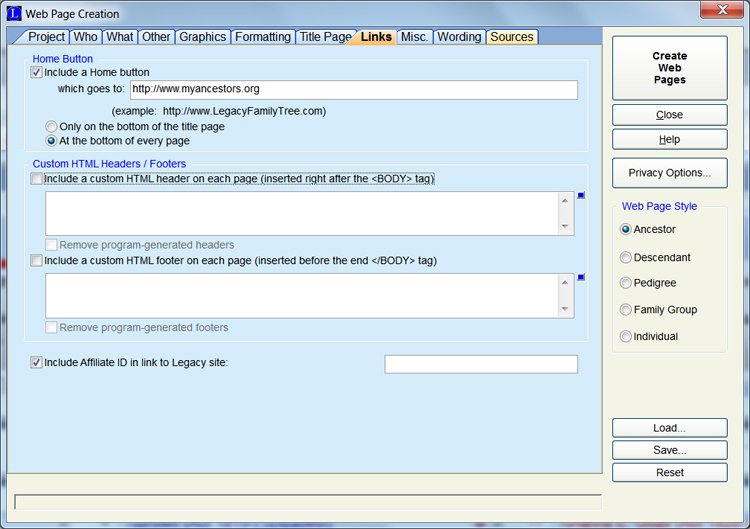Click the Save... button
The image size is (750, 529).
(670, 450)
